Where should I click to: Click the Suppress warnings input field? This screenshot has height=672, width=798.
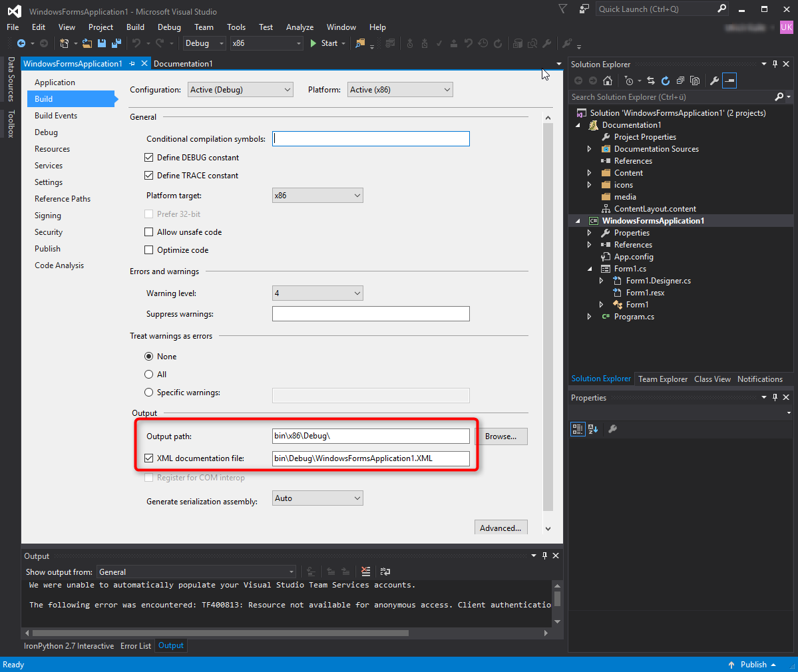[x=371, y=314]
